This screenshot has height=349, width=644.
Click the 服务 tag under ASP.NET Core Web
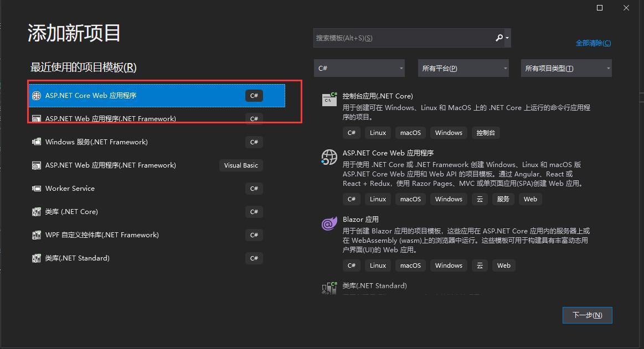[503, 199]
